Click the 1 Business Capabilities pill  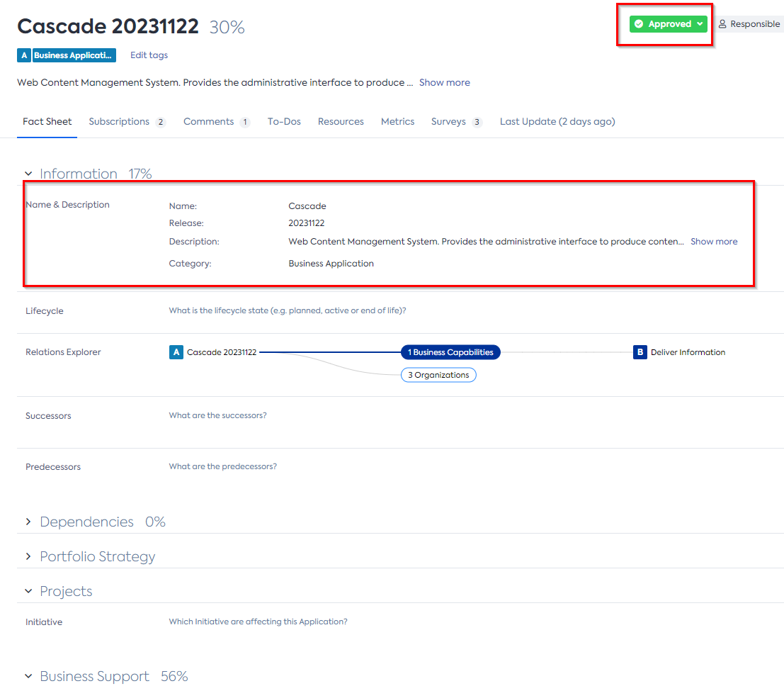(x=450, y=352)
